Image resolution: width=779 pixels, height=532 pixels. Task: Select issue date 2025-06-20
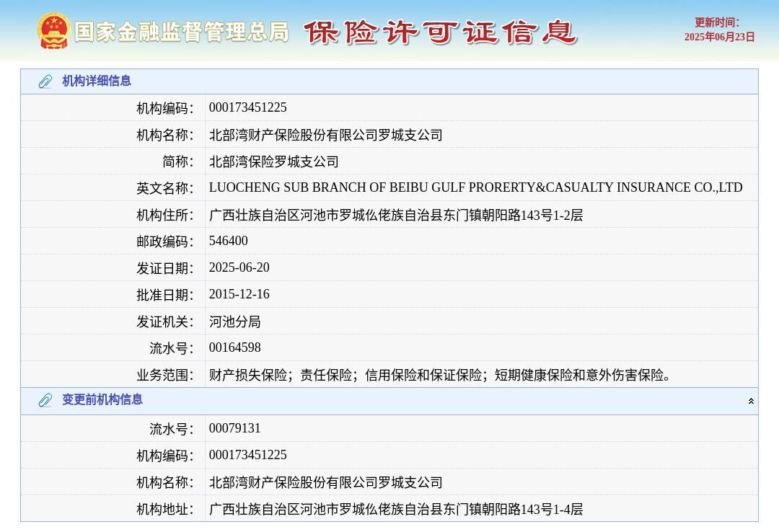click(239, 267)
